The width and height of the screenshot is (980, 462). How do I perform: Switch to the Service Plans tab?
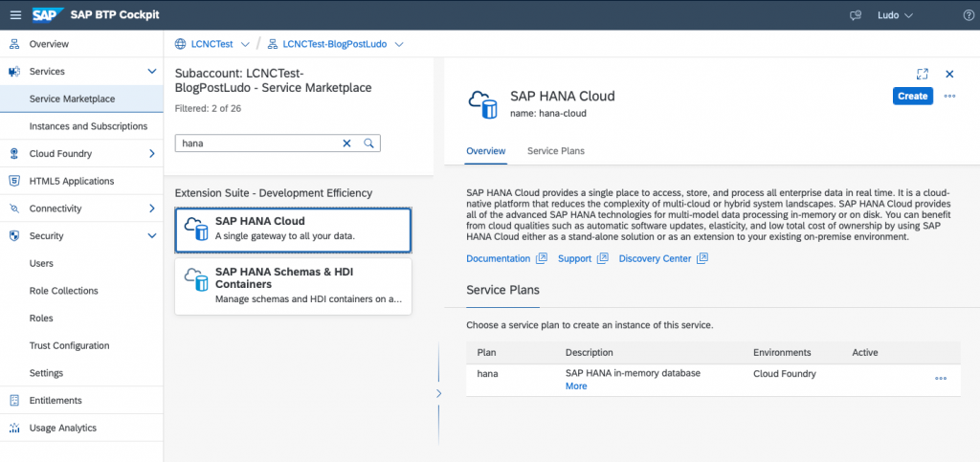[x=556, y=151]
